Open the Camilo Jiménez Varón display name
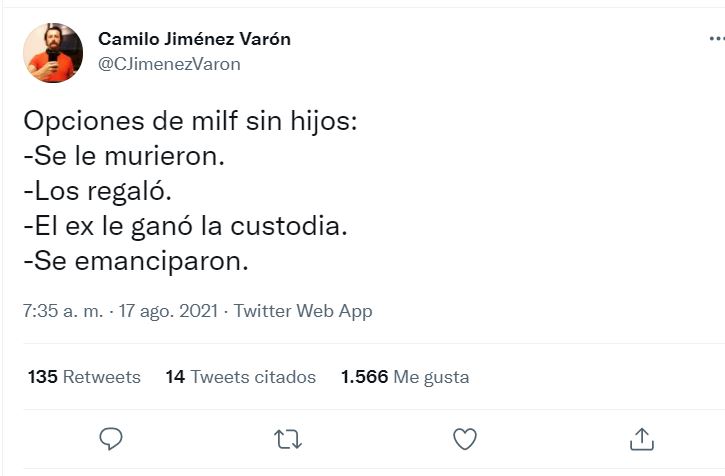 pos(194,39)
